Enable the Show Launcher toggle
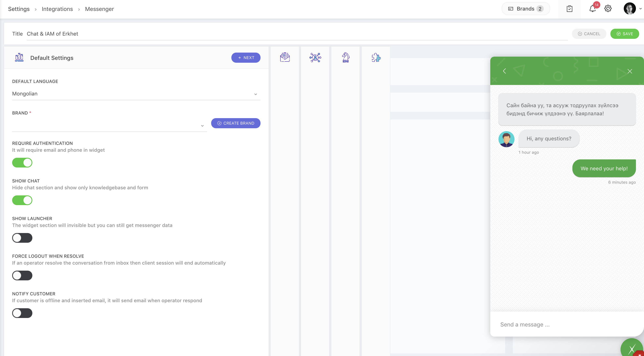The width and height of the screenshot is (644, 356). tap(22, 238)
